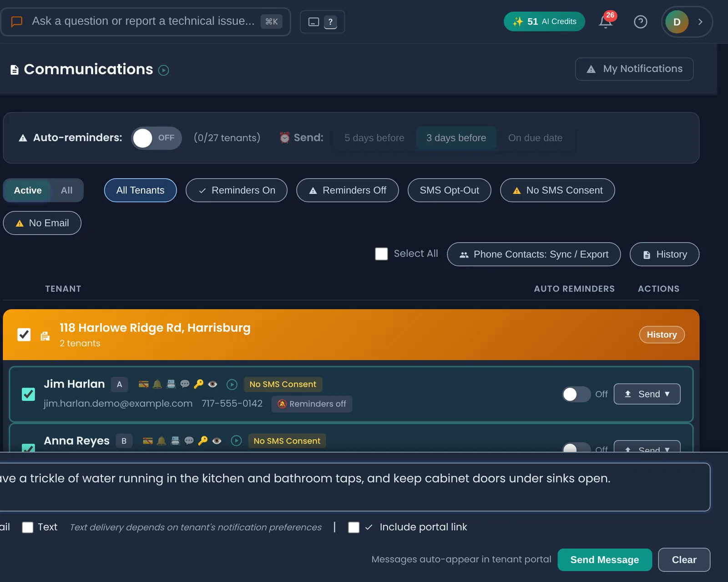Open Jim Harlan's Send dropdown
This screenshot has width=728, height=582.
tap(647, 394)
